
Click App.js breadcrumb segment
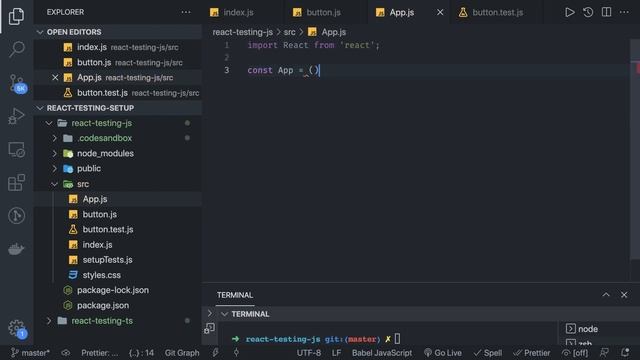[x=327, y=32]
